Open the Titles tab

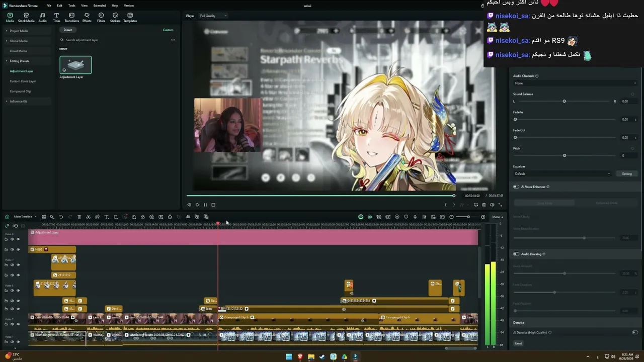56,18
